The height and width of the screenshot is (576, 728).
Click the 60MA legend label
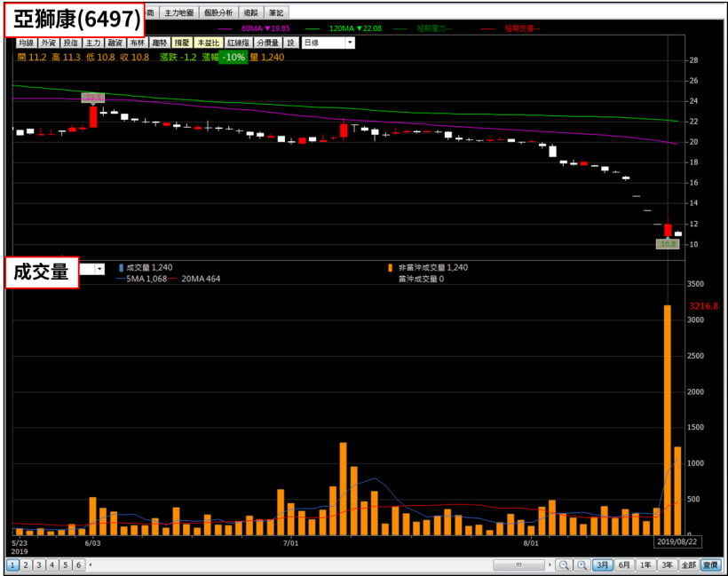(265, 28)
